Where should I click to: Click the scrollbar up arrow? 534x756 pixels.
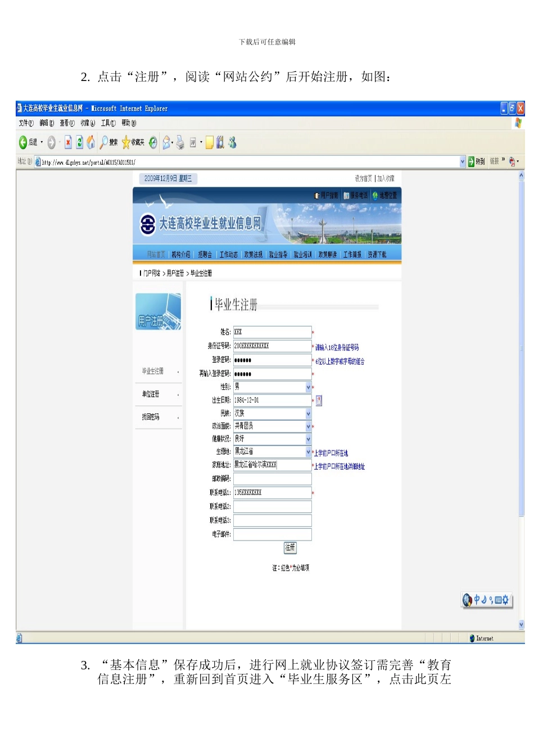point(521,175)
